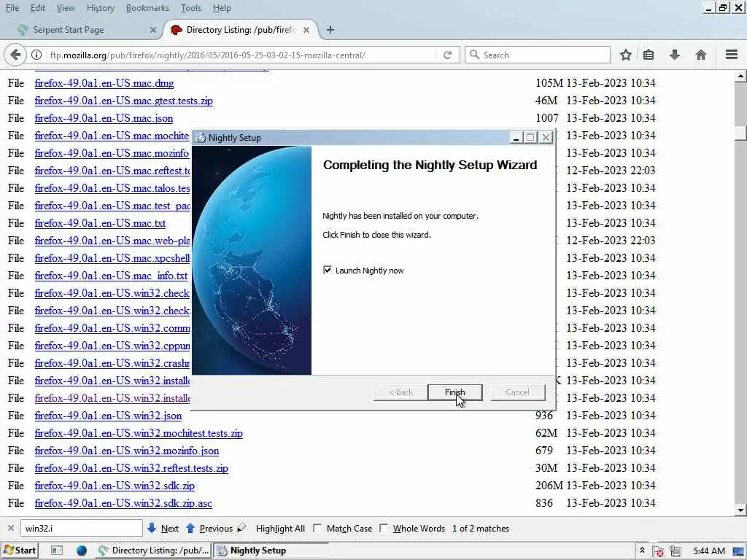The image size is (747, 560).
Task: Click the highlighter pencil icon in find bar
Action: [x=241, y=528]
